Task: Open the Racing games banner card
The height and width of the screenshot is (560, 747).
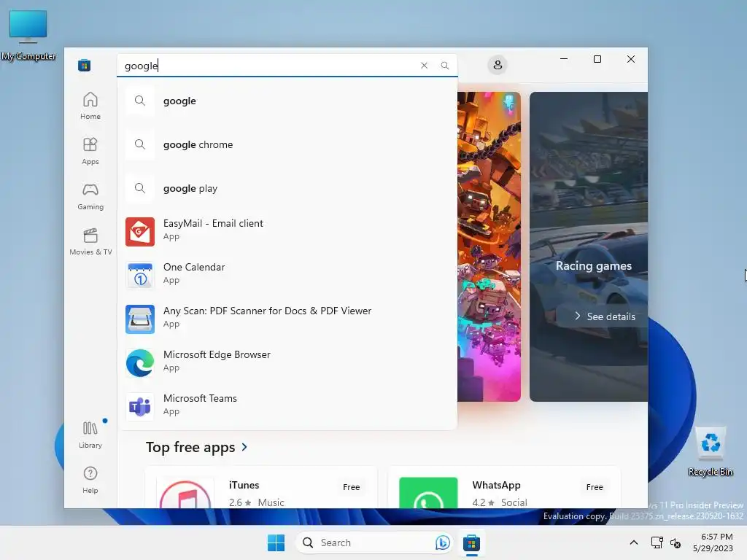Action: [589, 246]
